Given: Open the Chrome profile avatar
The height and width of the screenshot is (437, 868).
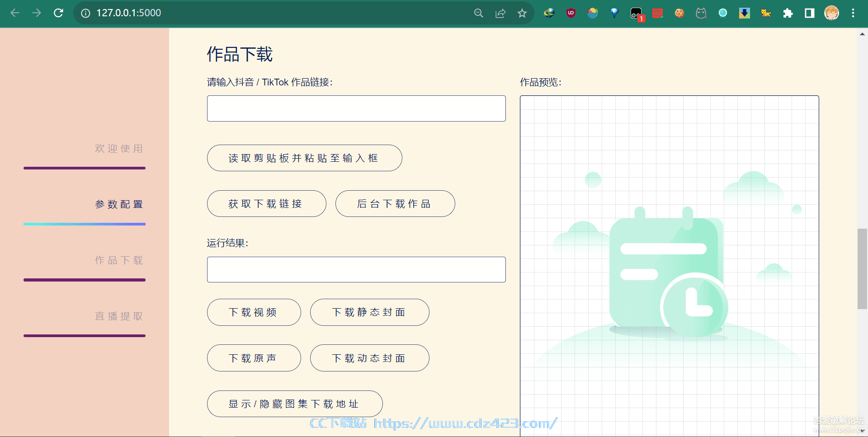Looking at the screenshot, I should 831,13.
